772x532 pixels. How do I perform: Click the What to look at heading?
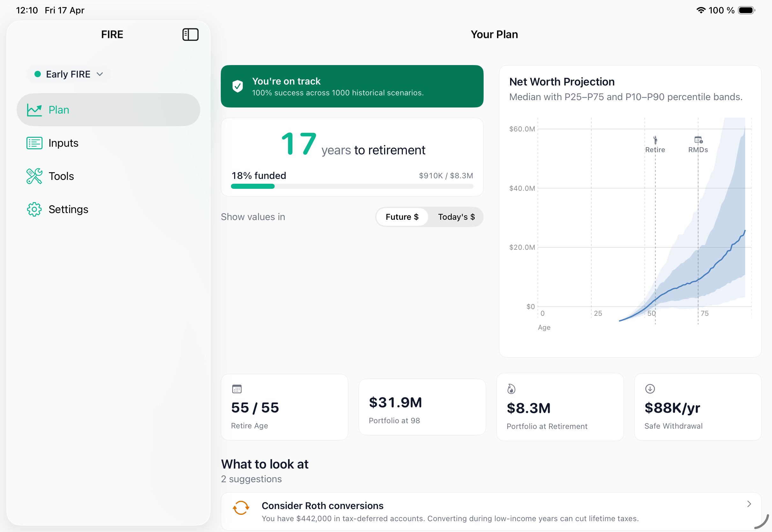click(x=265, y=464)
